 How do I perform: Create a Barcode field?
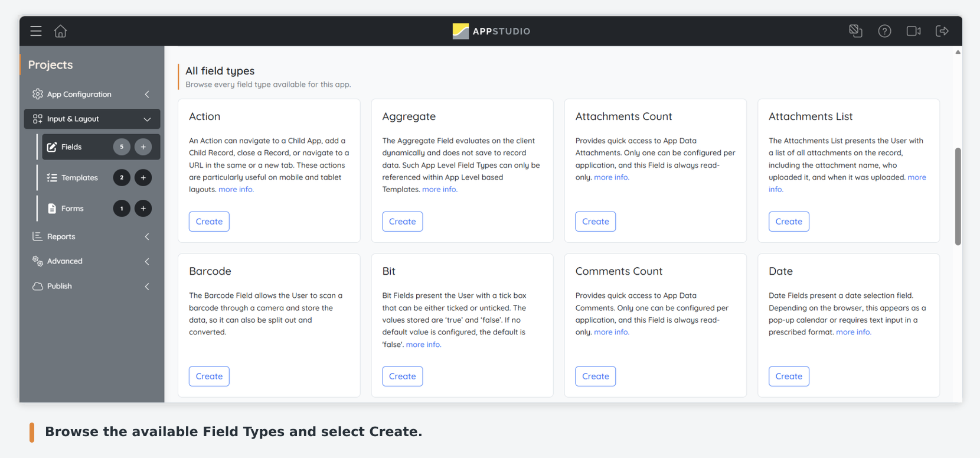click(209, 376)
